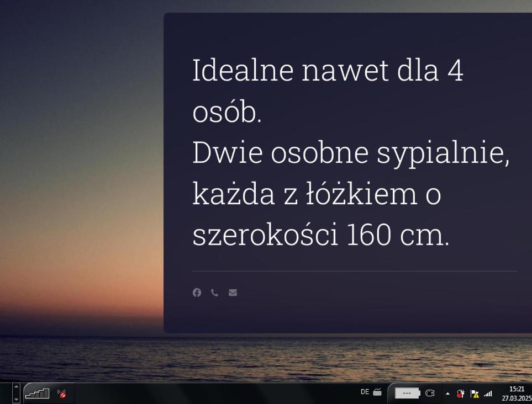The height and width of the screenshot is (404, 532).
Task: Open the Facebook icon link
Action: pyautogui.click(x=197, y=293)
